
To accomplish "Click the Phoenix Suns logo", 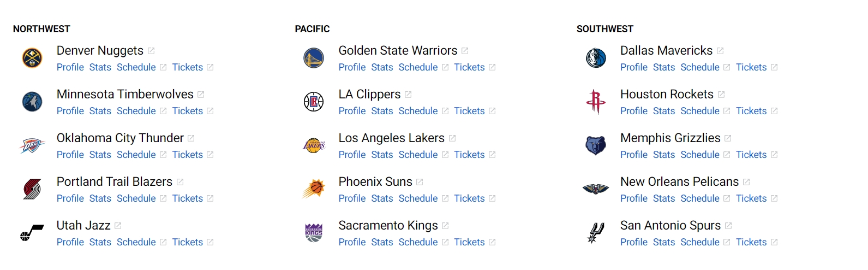I will click(314, 189).
